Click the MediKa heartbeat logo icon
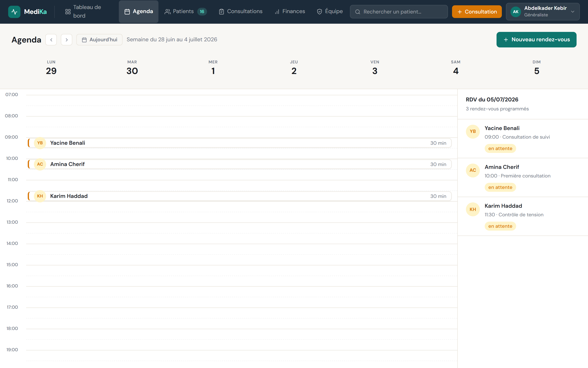The height and width of the screenshot is (368, 588). 14,12
